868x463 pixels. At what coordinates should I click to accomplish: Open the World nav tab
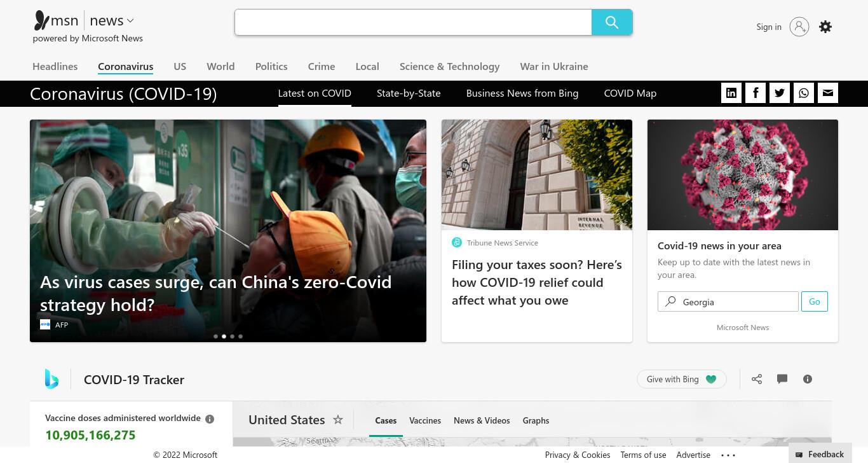pyautogui.click(x=220, y=66)
